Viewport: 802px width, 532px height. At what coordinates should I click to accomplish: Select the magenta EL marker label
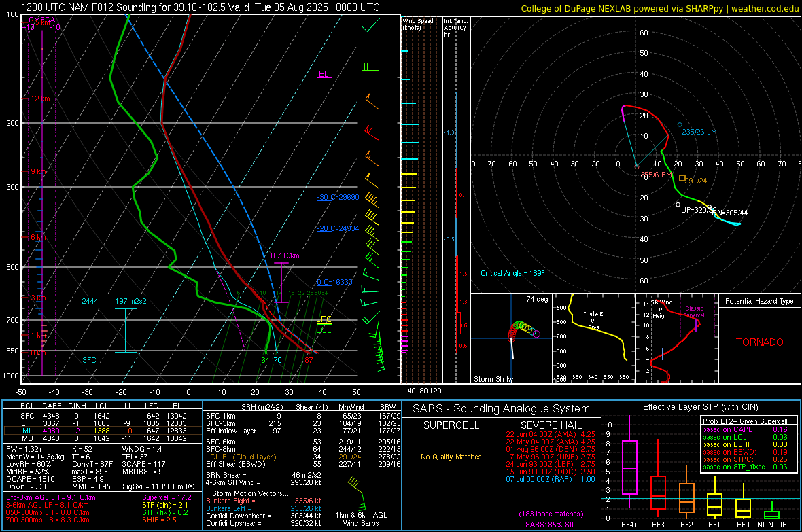point(324,74)
